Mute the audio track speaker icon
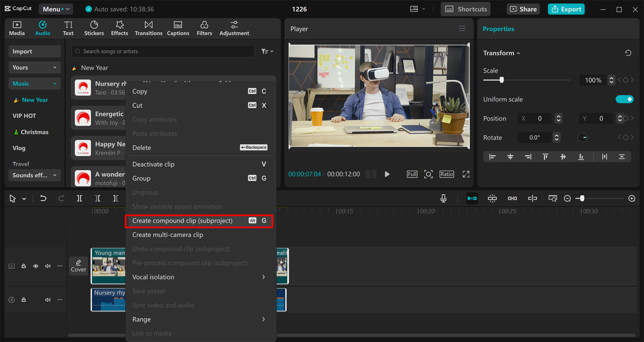Image resolution: width=644 pixels, height=342 pixels. tap(47, 299)
